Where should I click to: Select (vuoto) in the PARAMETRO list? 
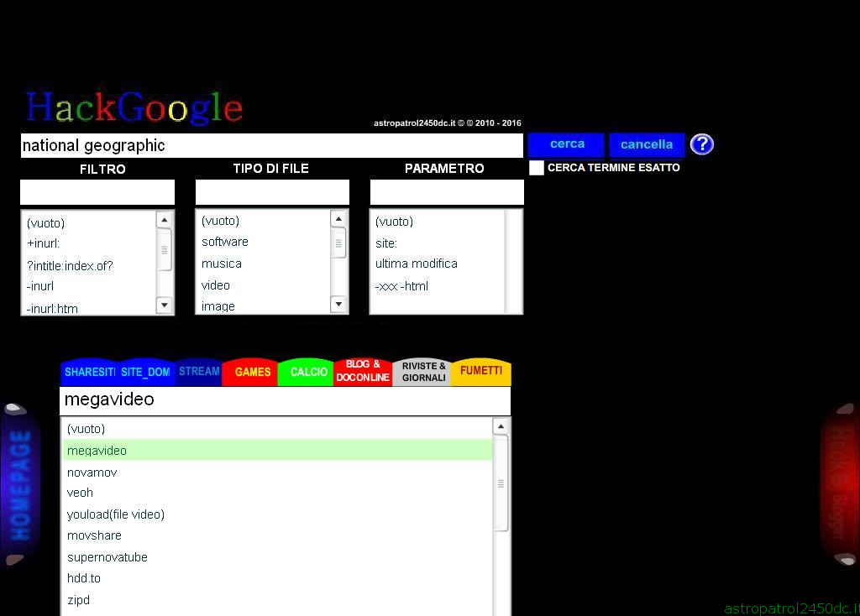[x=438, y=222]
